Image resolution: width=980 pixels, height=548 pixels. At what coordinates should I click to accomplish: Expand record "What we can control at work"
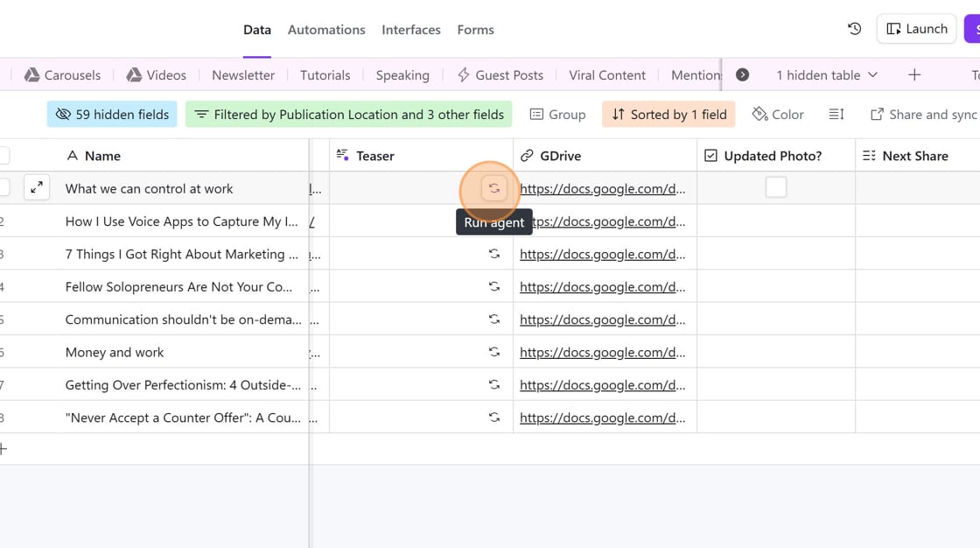click(36, 187)
